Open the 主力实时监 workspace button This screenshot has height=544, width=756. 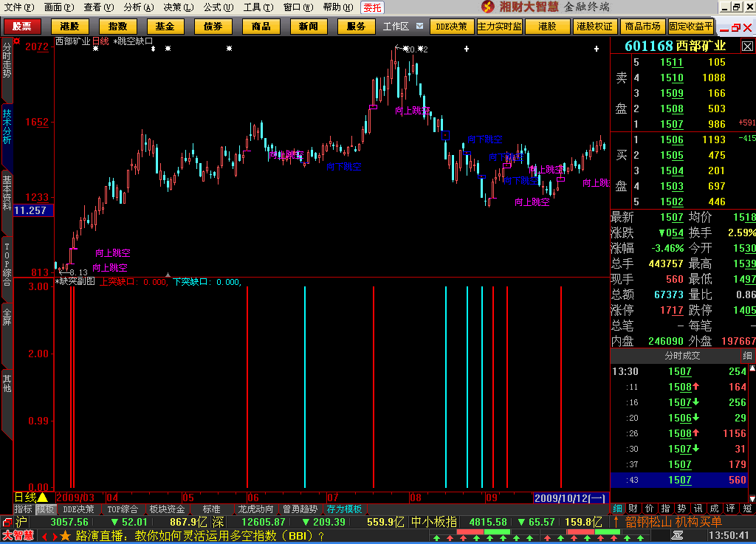point(500,27)
